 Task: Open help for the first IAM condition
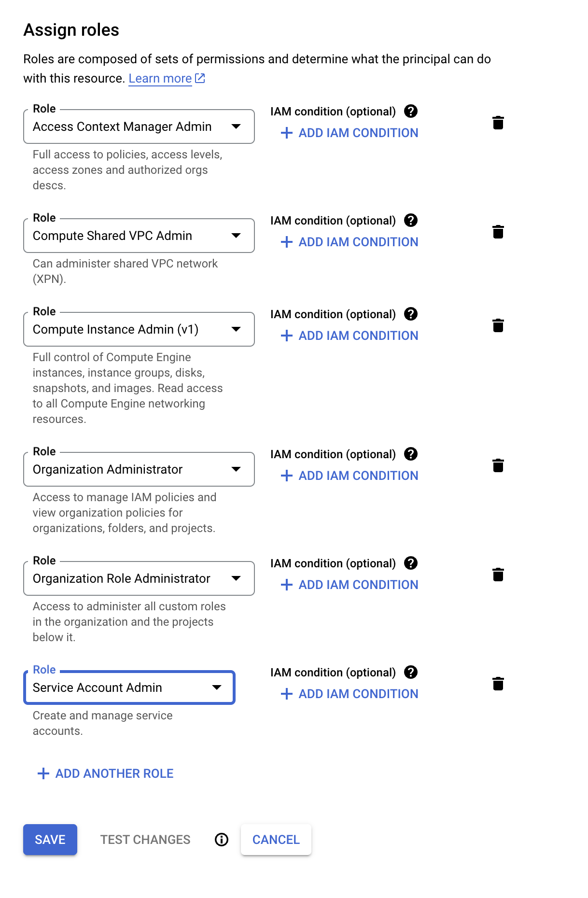[410, 112]
